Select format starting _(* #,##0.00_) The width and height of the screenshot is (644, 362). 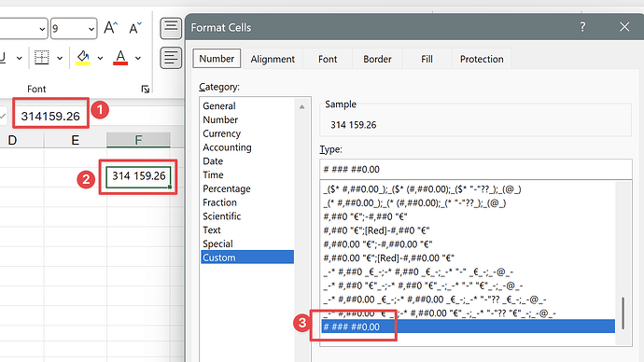point(468,202)
